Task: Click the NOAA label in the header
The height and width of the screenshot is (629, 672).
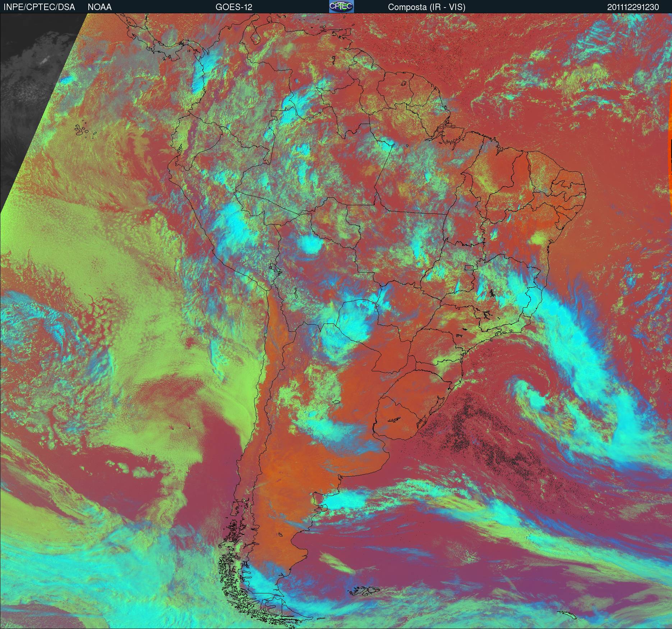Action: pyautogui.click(x=100, y=7)
